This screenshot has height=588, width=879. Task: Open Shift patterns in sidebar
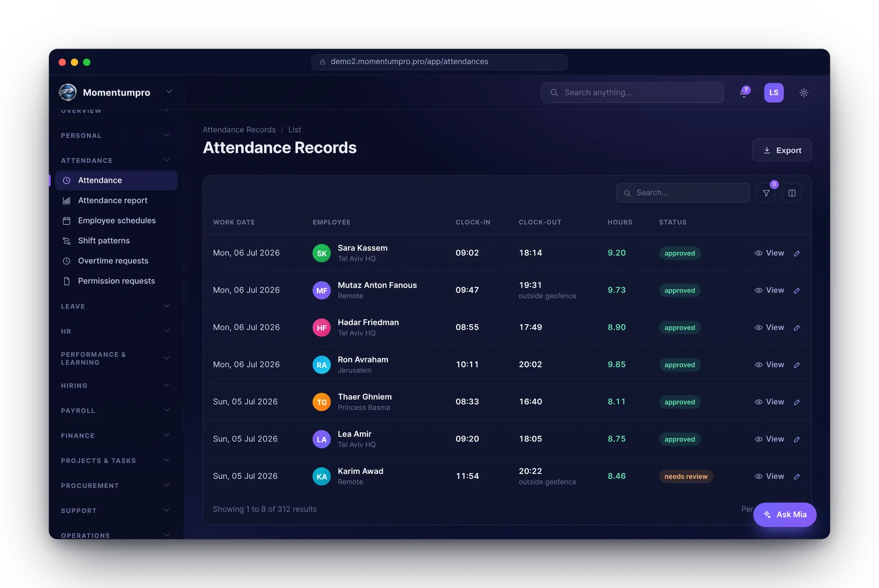pos(104,241)
